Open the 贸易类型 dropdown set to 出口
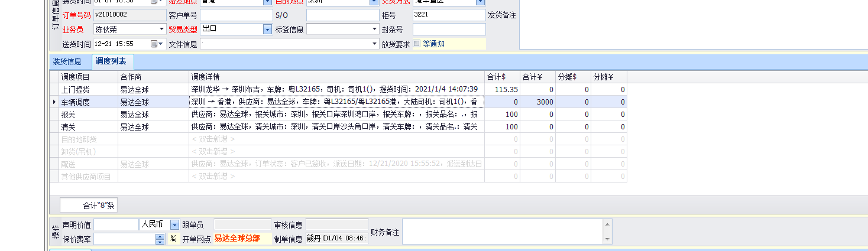Image resolution: width=868 pixels, height=251 pixels. [x=267, y=29]
